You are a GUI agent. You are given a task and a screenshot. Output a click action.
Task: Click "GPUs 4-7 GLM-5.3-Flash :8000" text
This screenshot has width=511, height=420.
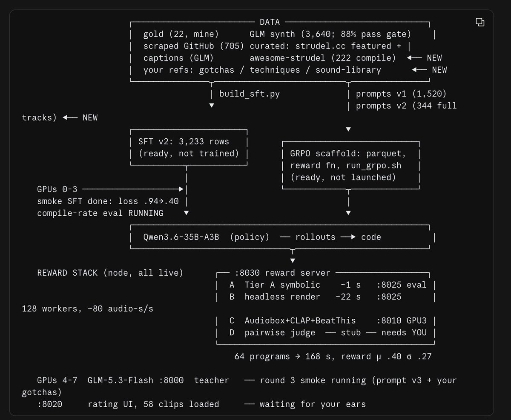(110, 380)
